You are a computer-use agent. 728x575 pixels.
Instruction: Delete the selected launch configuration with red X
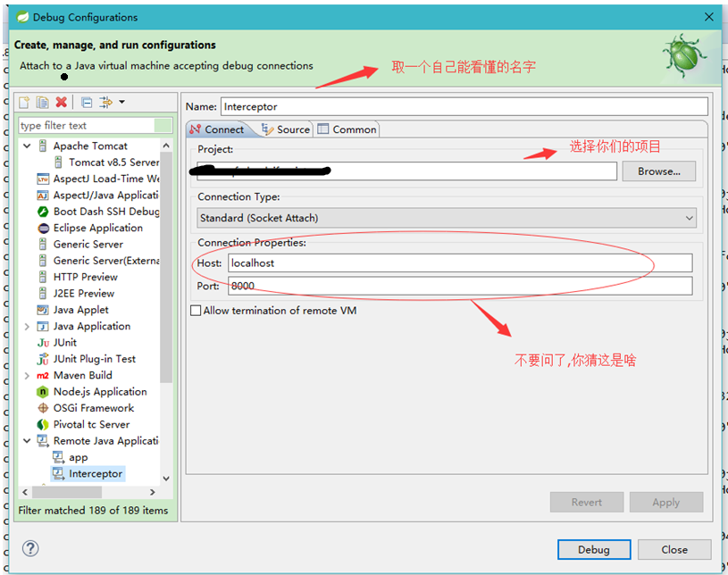tap(62, 102)
